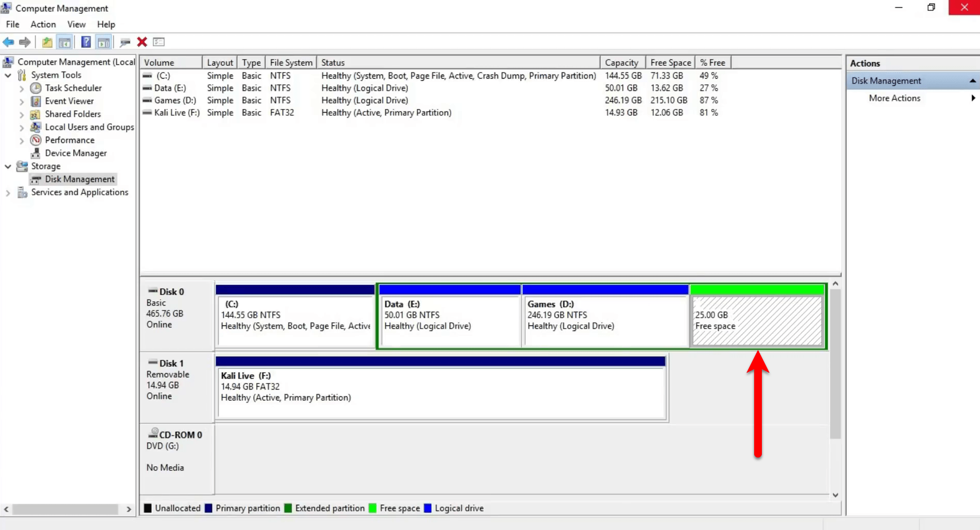Click the tree pane scroll right arrow
The image size is (980, 530).
[x=129, y=509]
